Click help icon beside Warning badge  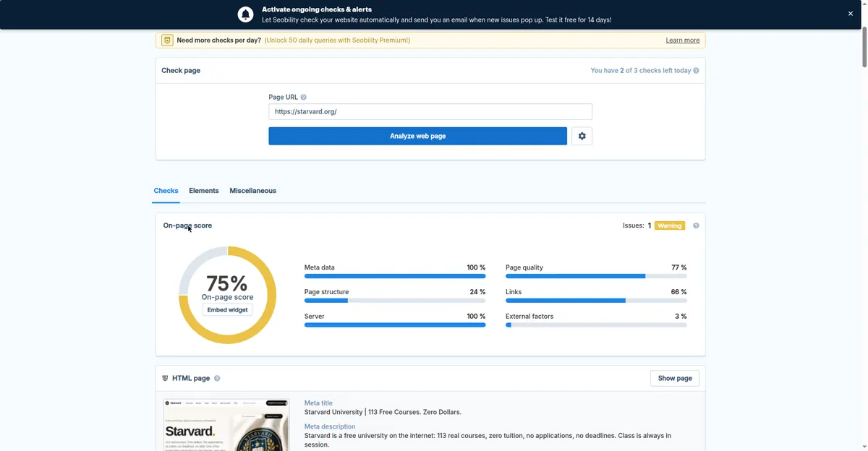pos(696,225)
